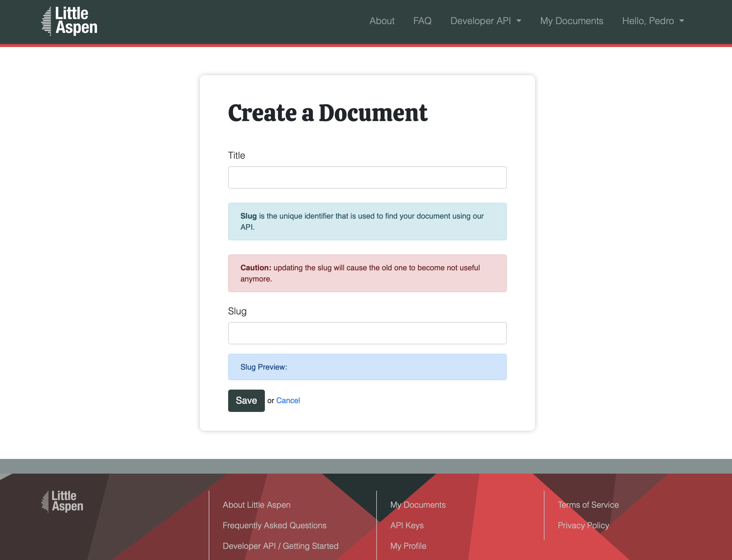Open FAQ from the top navigation
Image resolution: width=732 pixels, height=560 pixels.
[422, 21]
